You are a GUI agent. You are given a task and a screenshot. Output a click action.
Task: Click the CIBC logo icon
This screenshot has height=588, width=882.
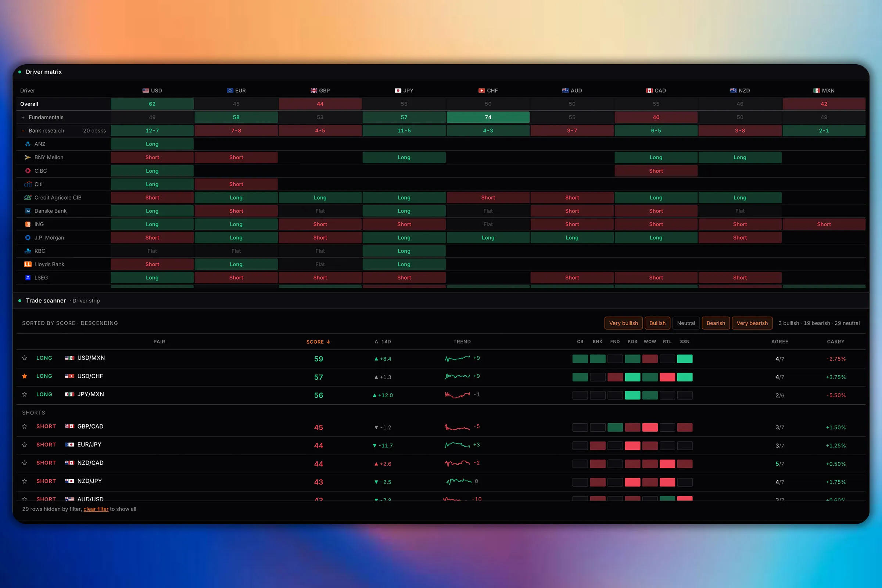click(x=28, y=171)
